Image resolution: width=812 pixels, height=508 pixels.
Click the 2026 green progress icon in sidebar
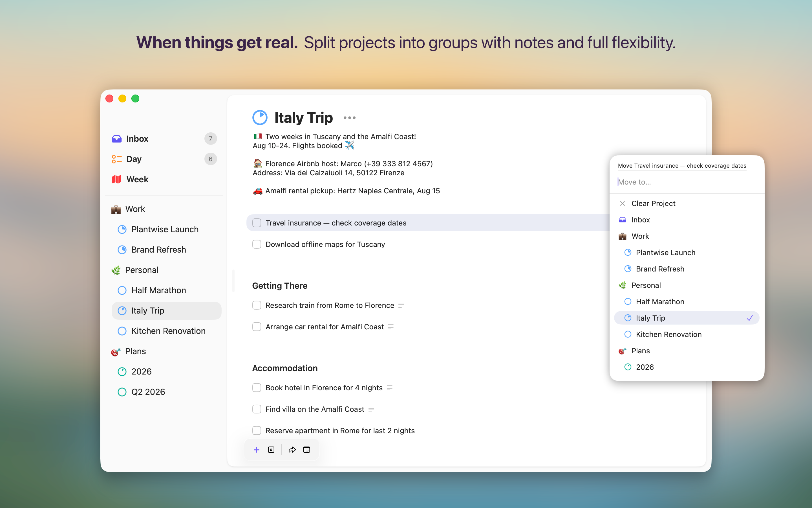pos(122,372)
